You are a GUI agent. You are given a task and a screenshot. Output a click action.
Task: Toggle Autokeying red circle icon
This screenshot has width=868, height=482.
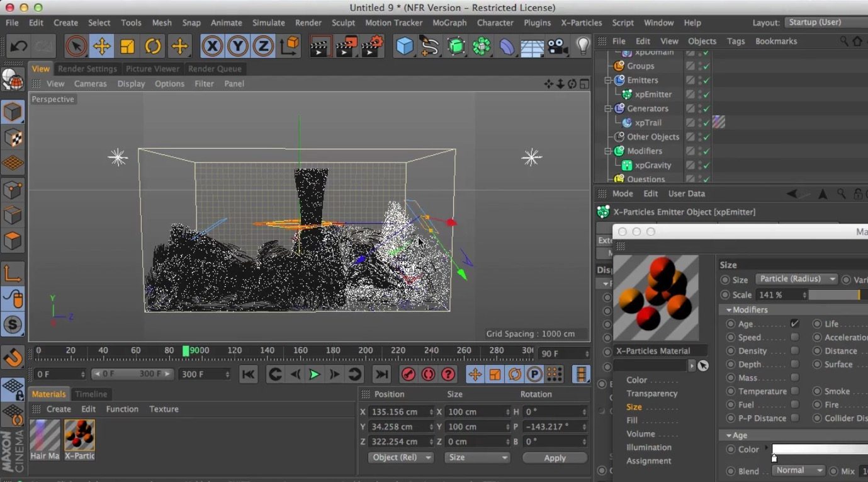tap(429, 374)
